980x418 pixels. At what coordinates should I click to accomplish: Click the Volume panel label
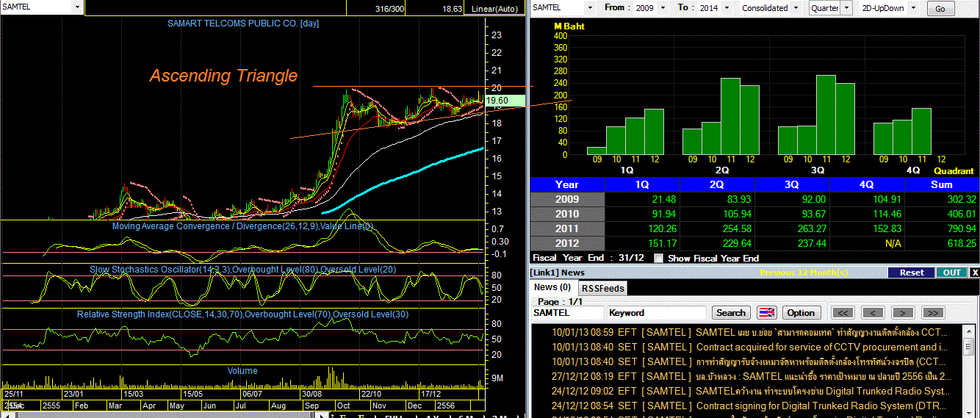[x=242, y=371]
